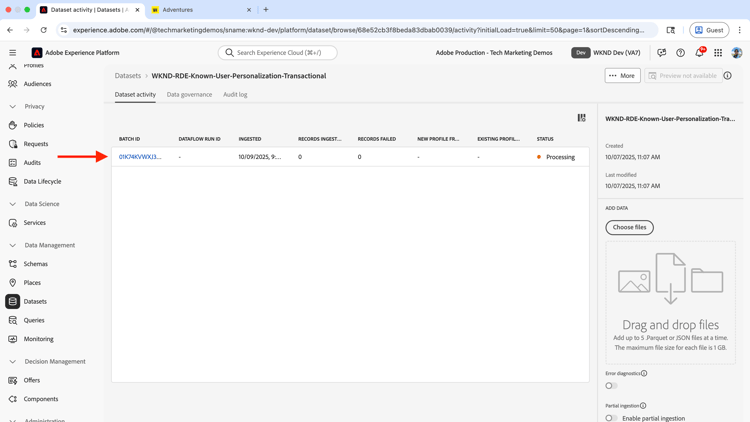Screen dimensions: 750x422
Task: Sort by INGESTED column header
Action: coord(250,139)
